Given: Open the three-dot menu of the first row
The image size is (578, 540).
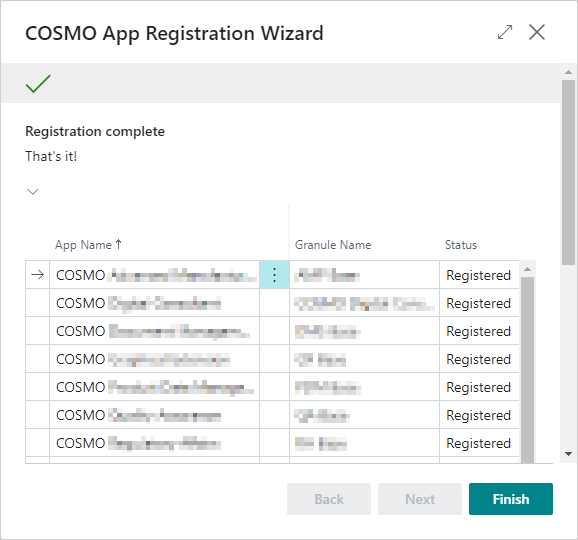Looking at the screenshot, I should pos(274,275).
